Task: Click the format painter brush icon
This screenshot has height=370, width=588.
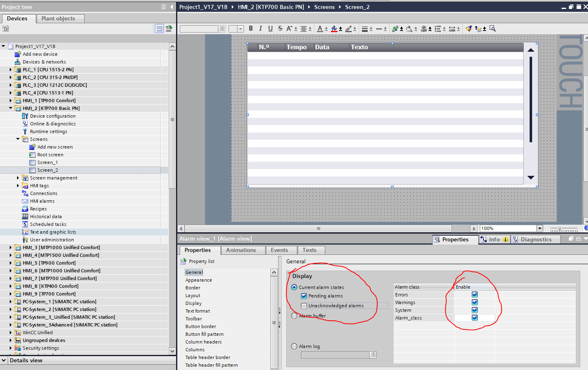Action: (x=469, y=28)
